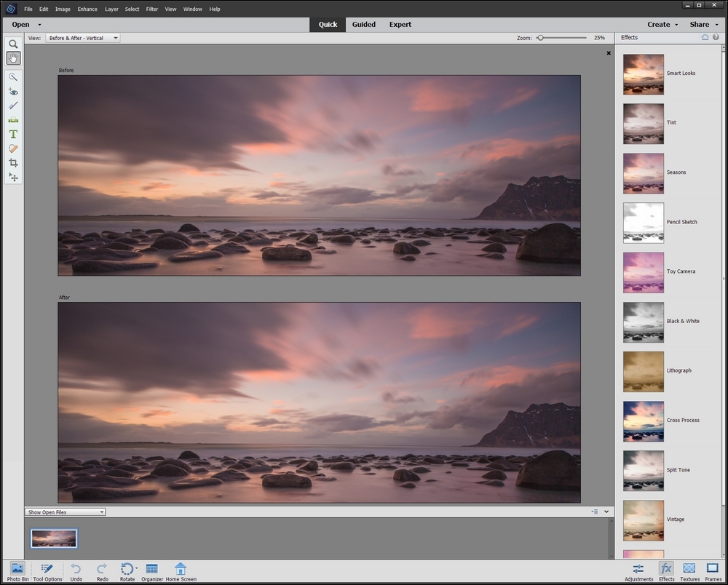Click the Open button
This screenshot has height=585, width=728.
point(20,25)
